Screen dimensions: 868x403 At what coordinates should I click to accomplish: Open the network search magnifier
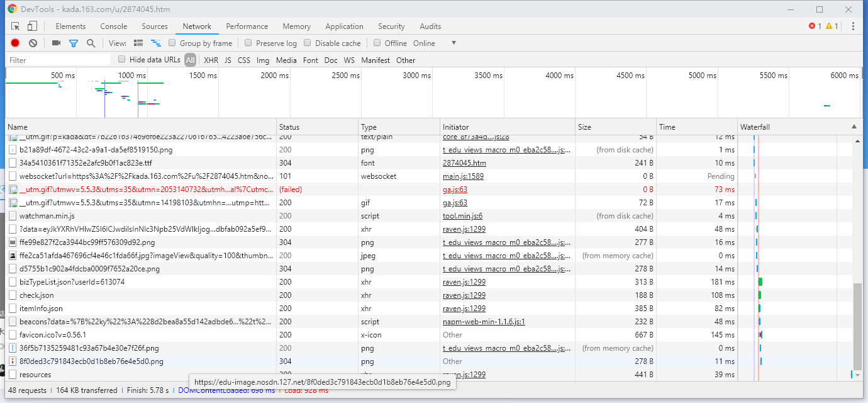(91, 43)
